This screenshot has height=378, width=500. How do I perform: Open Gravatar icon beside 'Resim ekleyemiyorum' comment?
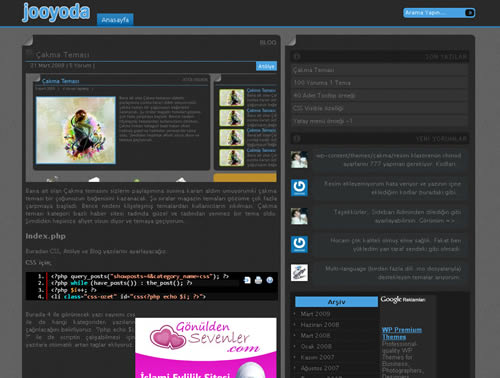(299, 188)
